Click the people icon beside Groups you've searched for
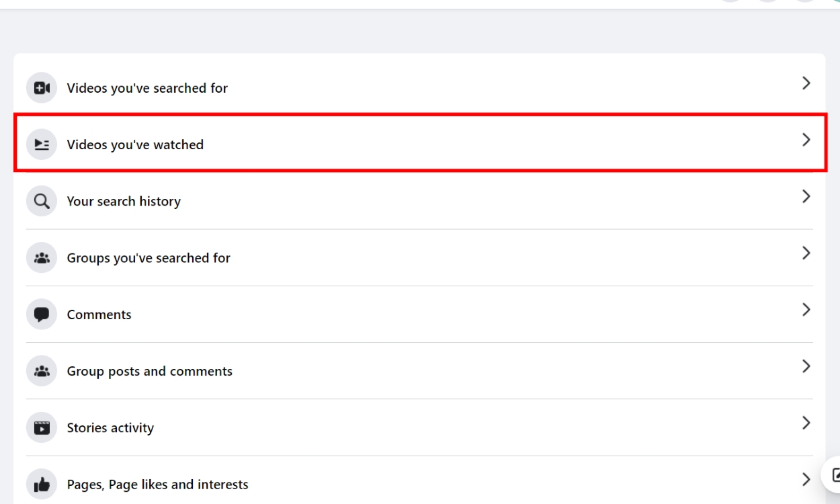840x504 pixels. 42,258
